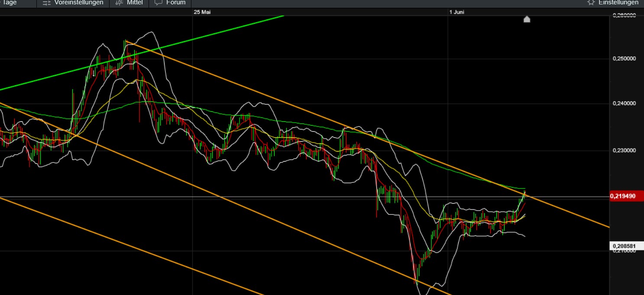
Task: Click the white 0,208581 price tag
Action: click(626, 246)
